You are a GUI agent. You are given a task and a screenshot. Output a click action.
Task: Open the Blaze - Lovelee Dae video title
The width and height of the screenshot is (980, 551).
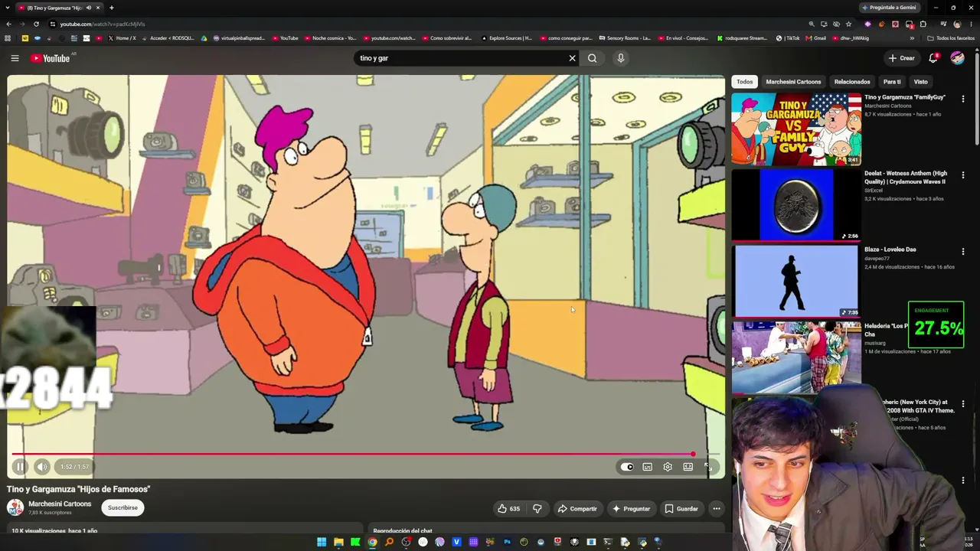tap(890, 249)
